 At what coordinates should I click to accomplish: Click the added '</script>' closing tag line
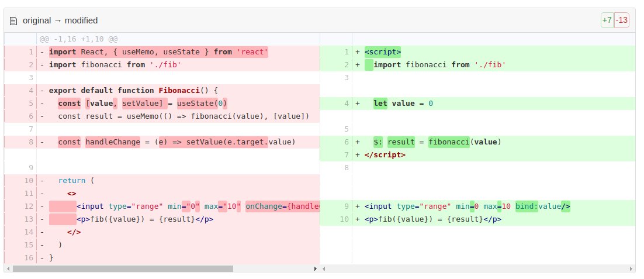385,155
